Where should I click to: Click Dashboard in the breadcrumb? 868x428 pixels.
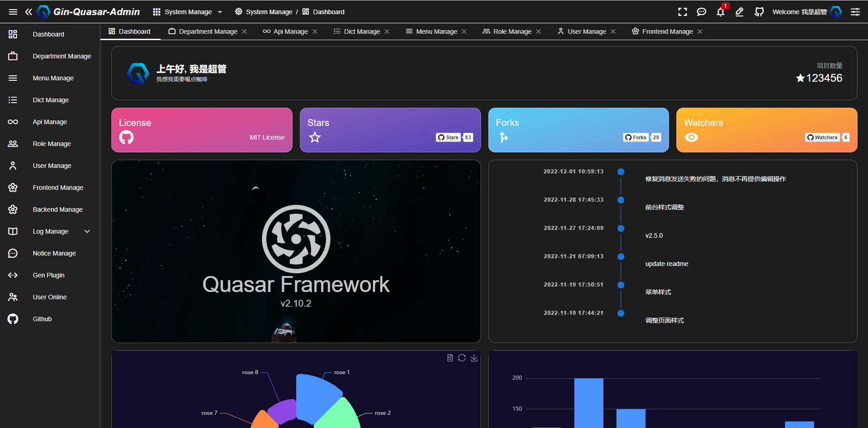[x=323, y=12]
